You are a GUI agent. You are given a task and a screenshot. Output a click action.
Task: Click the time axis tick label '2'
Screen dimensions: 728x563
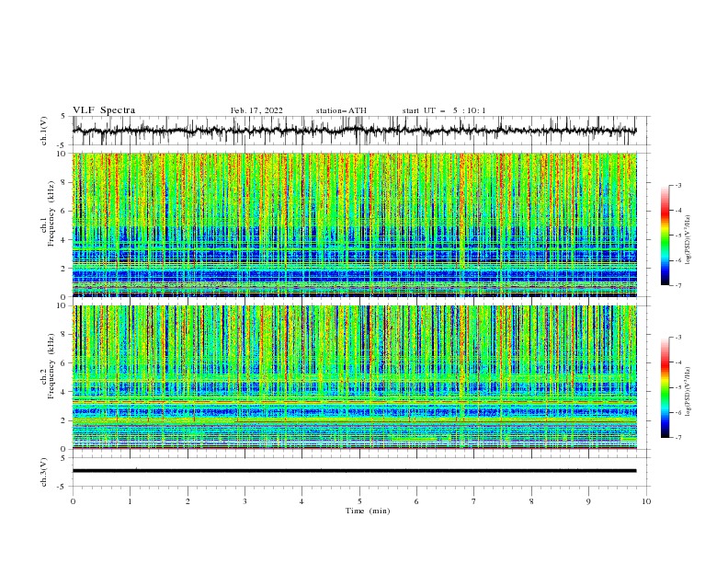pyautogui.click(x=188, y=501)
